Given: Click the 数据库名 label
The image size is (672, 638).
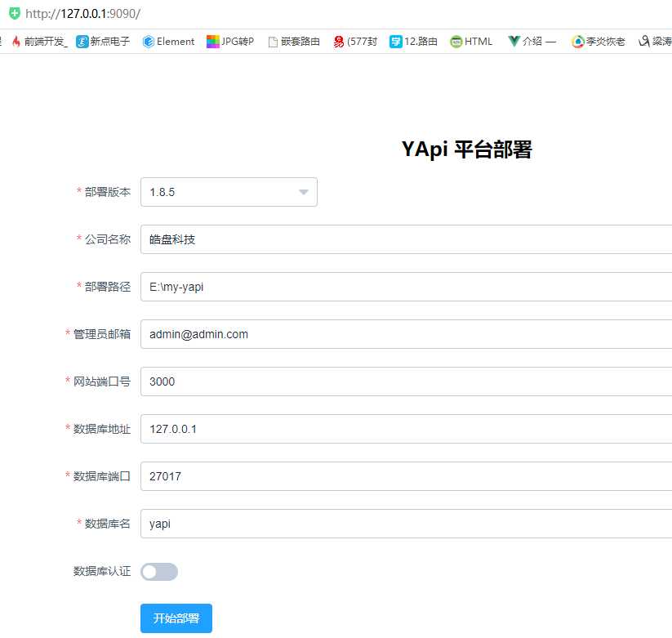Looking at the screenshot, I should click(x=108, y=524).
